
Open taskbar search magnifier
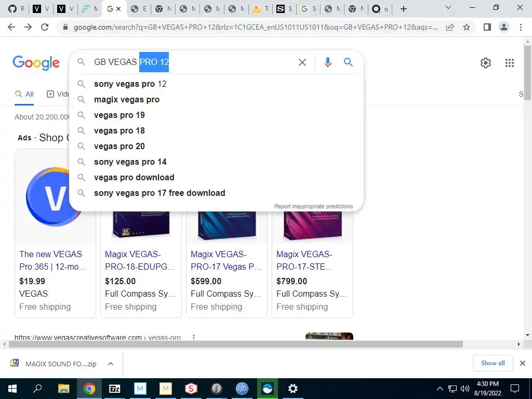37,389
